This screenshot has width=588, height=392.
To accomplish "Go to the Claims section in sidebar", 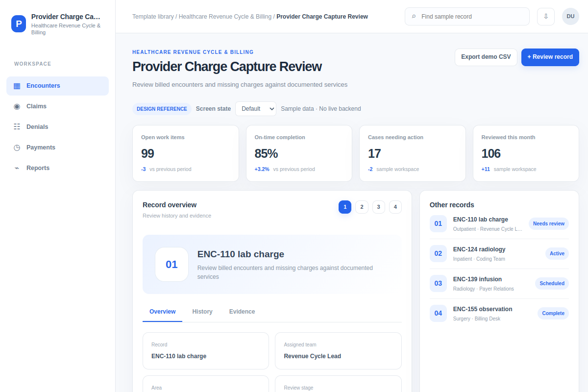I will tap(57, 106).
